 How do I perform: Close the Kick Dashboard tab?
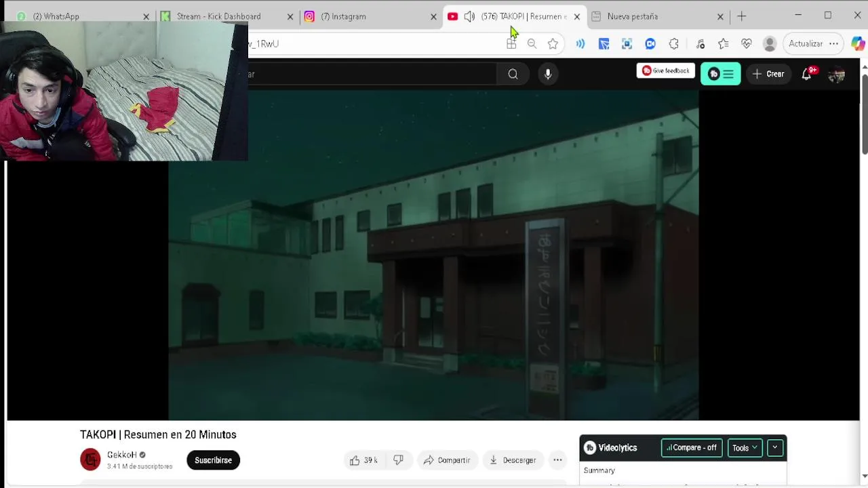[290, 16]
